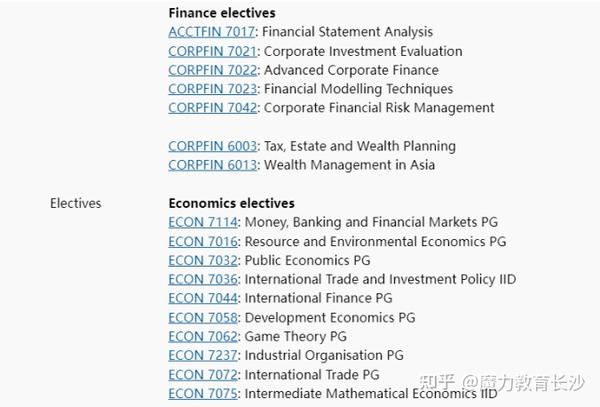Click the ECON 7016 course link
This screenshot has width=600, height=407.
[x=203, y=241]
